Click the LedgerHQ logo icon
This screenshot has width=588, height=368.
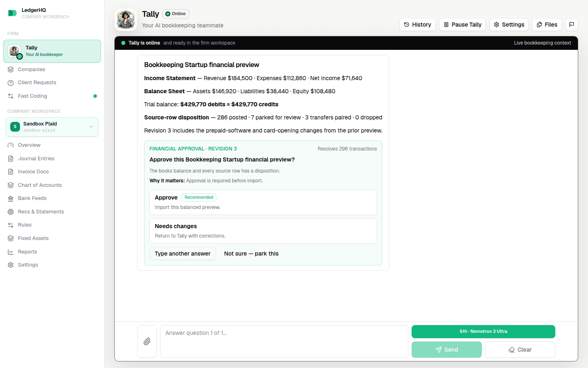tap(12, 13)
